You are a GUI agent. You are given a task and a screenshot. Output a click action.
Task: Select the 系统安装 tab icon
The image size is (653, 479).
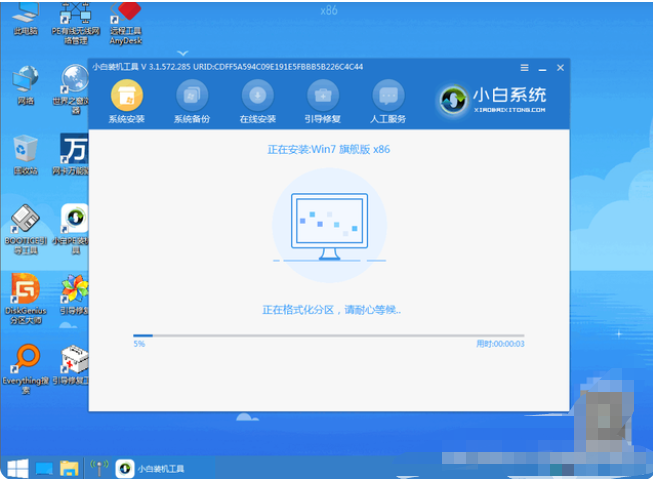pos(126,97)
